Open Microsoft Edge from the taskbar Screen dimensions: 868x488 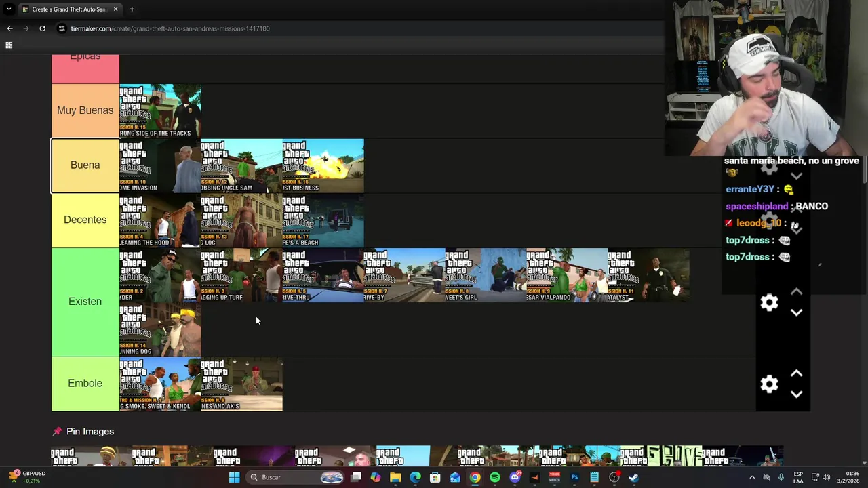(415, 477)
